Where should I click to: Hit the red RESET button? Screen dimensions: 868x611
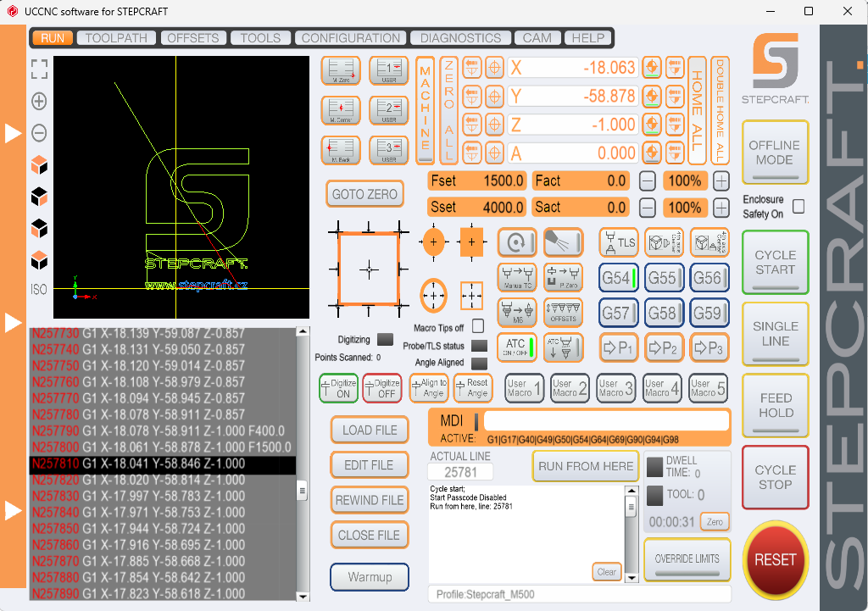775,560
